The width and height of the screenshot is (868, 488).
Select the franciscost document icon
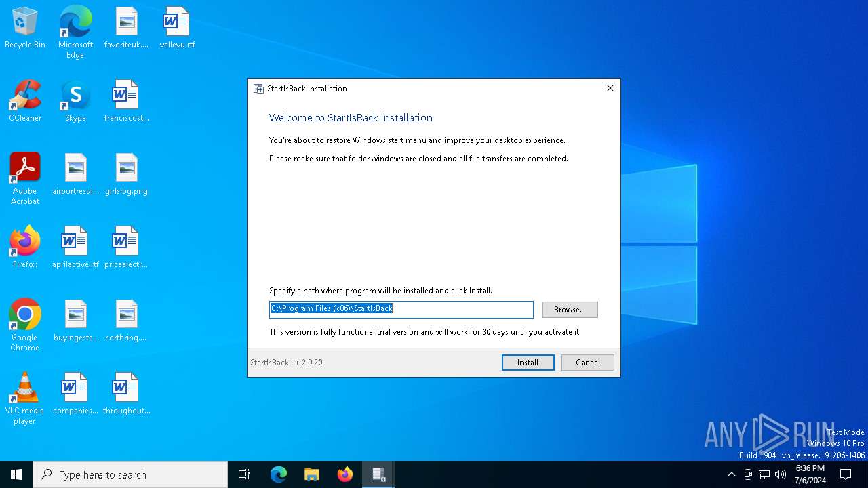click(126, 102)
